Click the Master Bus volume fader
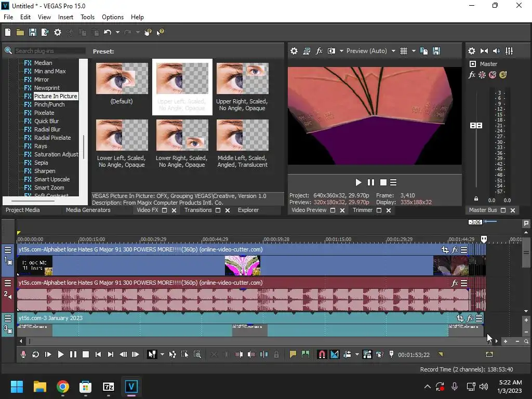Viewport: 532px width, 399px height. click(x=476, y=126)
